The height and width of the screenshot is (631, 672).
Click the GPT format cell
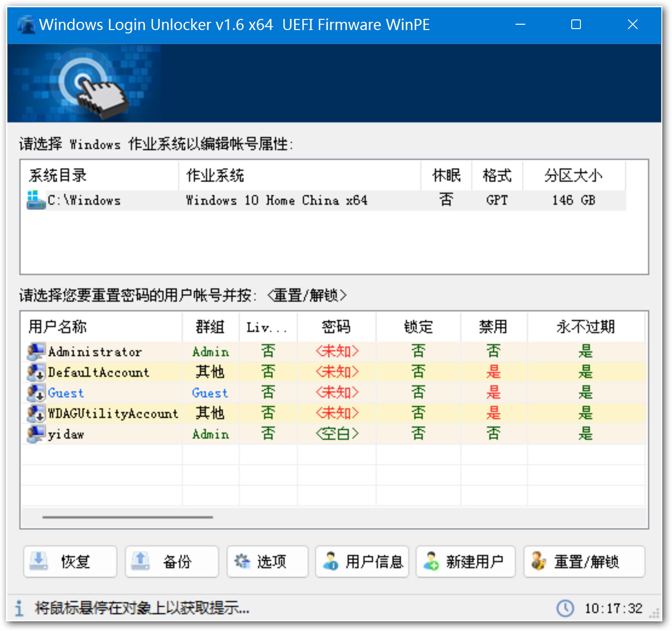[x=497, y=200]
